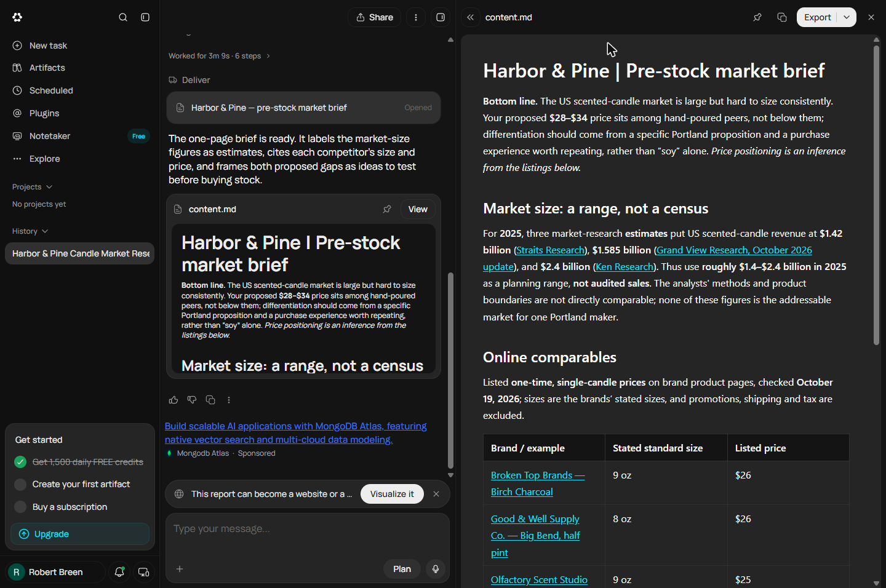Open the screen device icon beside notifications

(143, 572)
